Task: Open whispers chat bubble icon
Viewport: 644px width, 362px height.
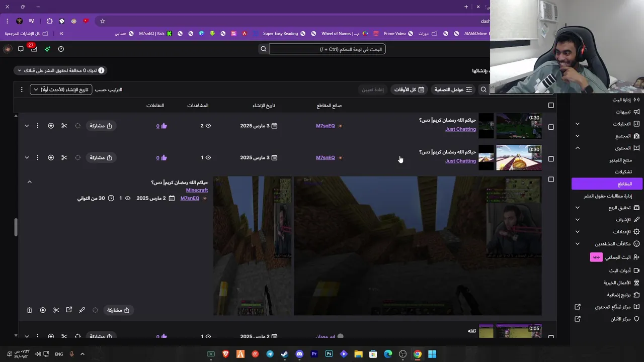Action: pyautogui.click(x=21, y=49)
